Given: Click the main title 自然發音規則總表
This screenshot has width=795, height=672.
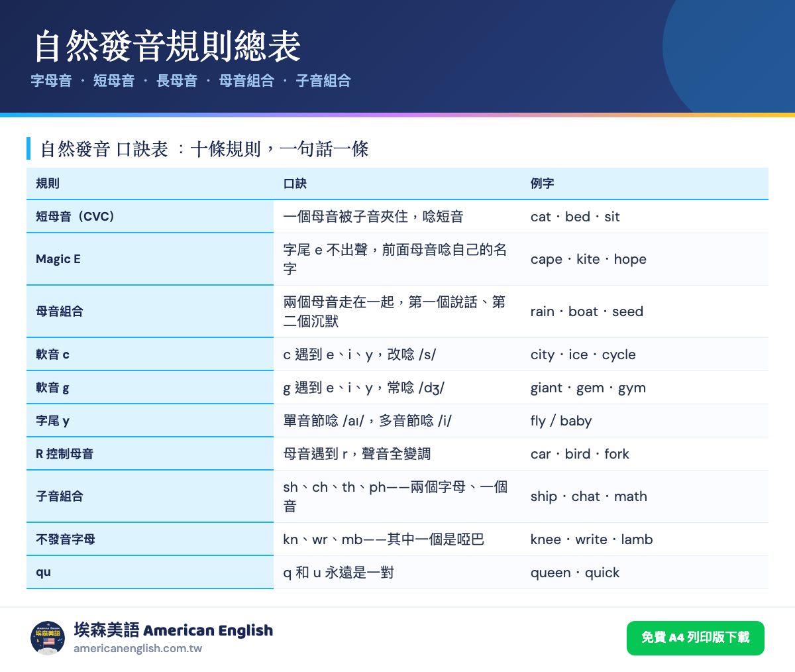Looking at the screenshot, I should [x=168, y=46].
